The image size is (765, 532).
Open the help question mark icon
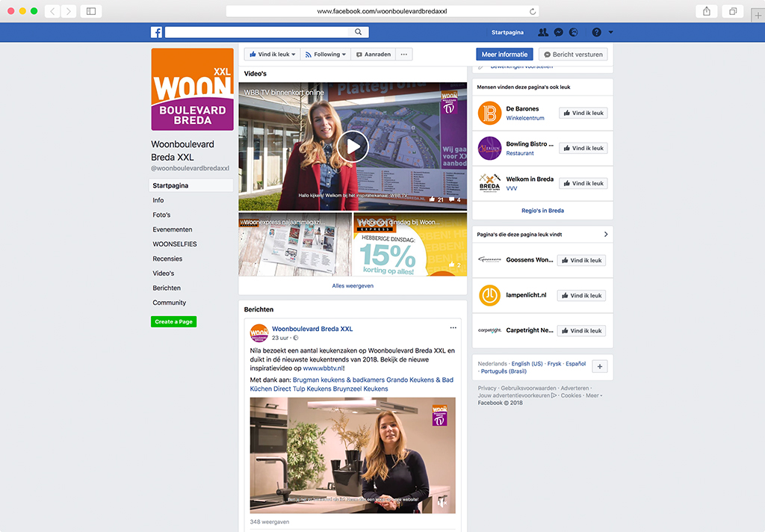click(596, 32)
